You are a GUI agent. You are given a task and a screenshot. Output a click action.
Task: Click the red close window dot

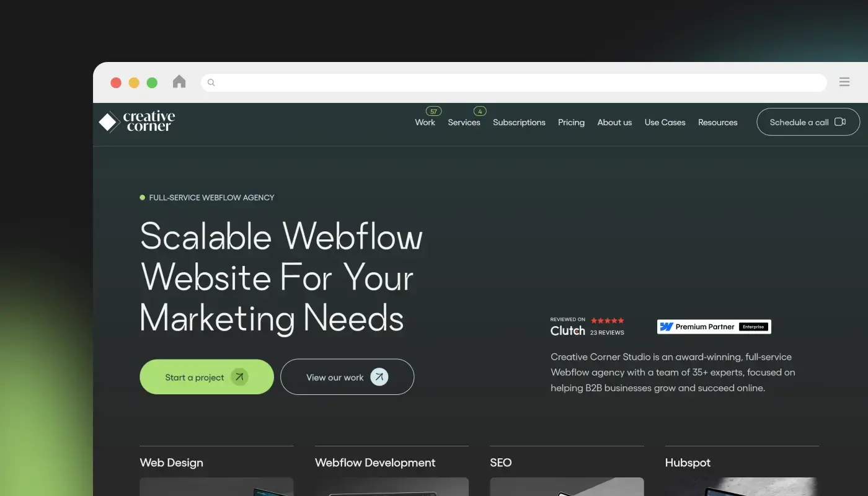pos(116,82)
